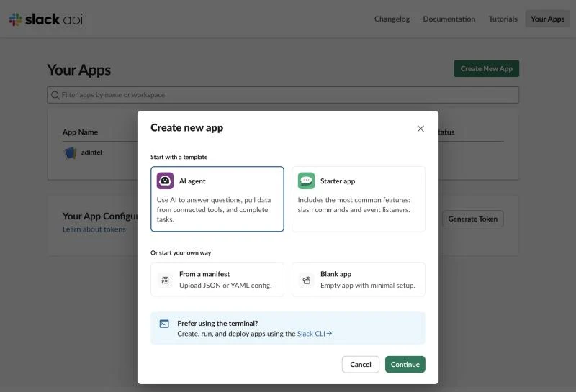Open Learn about tokens link

94,229
